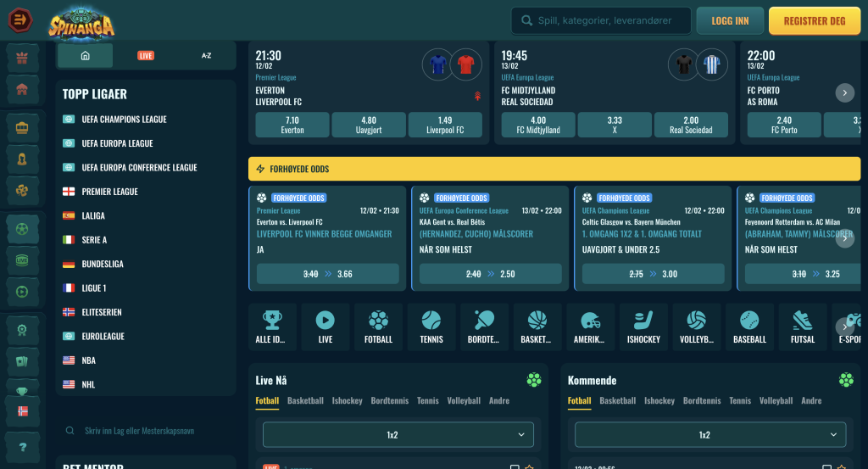868x469 pixels.
Task: Bet on Uavgjort at odds 4.80
Action: 369,125
